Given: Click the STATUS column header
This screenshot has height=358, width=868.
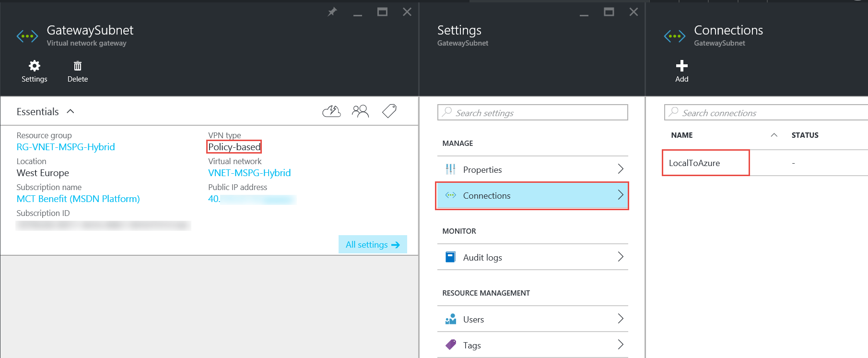Looking at the screenshot, I should click(x=805, y=135).
